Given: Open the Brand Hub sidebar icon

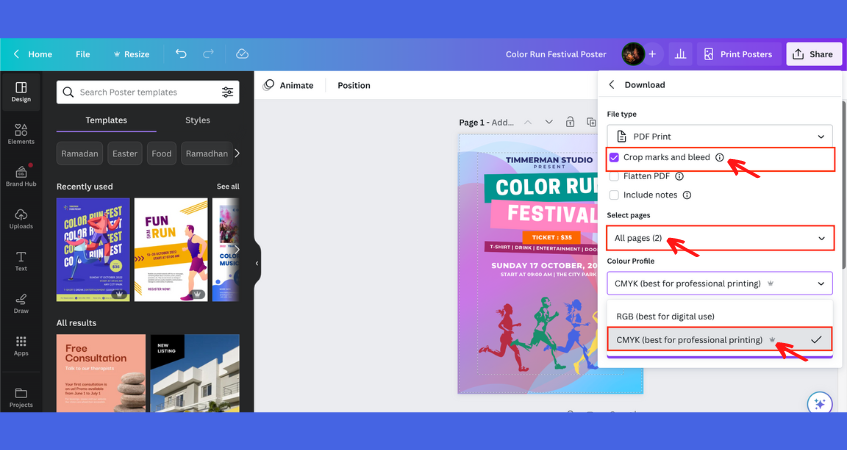Looking at the screenshot, I should pyautogui.click(x=21, y=176).
